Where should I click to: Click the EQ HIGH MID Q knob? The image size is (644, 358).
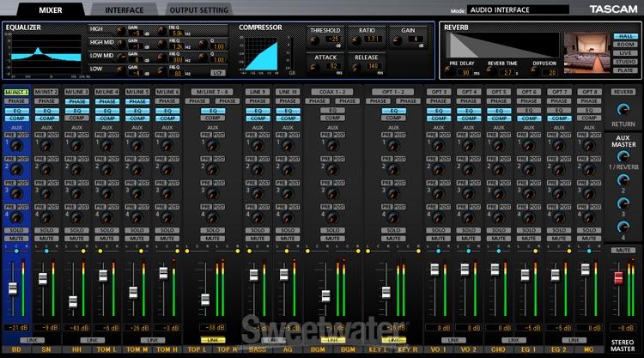click(x=203, y=44)
